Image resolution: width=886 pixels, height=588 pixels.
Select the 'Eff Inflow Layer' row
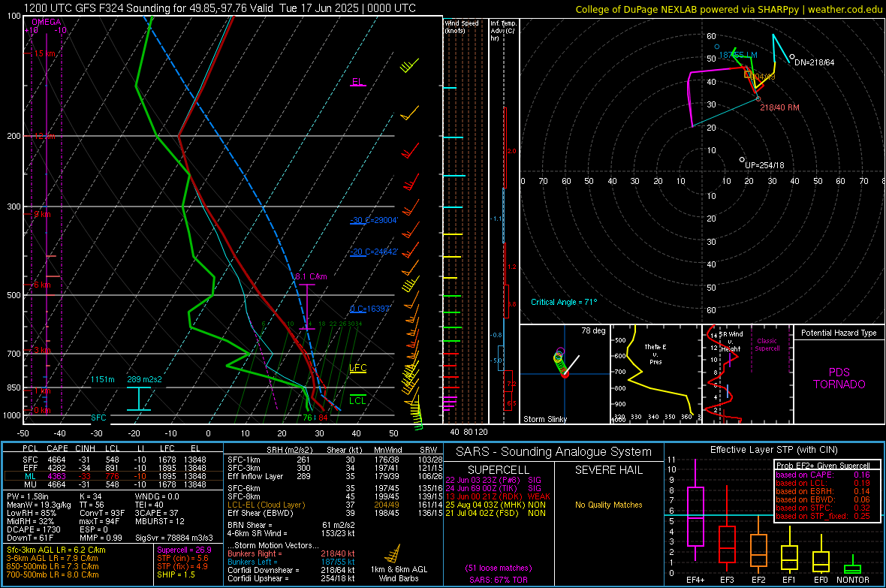(335, 476)
